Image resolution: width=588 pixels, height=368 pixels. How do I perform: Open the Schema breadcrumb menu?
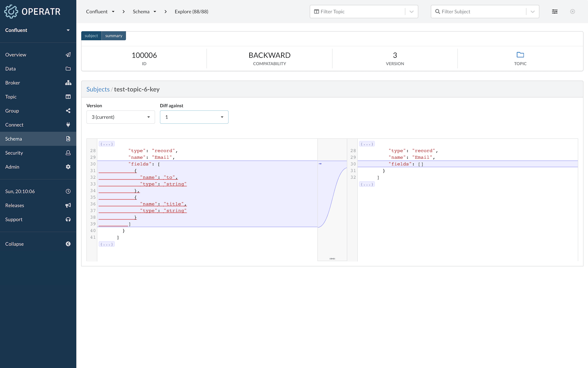(155, 11)
